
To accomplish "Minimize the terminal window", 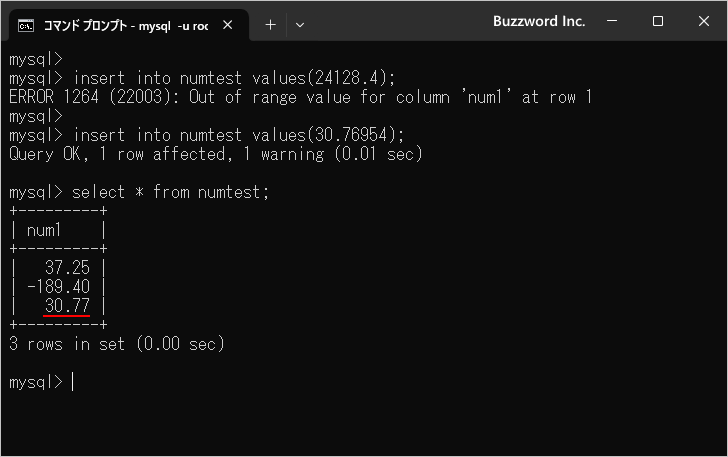I will (x=612, y=21).
